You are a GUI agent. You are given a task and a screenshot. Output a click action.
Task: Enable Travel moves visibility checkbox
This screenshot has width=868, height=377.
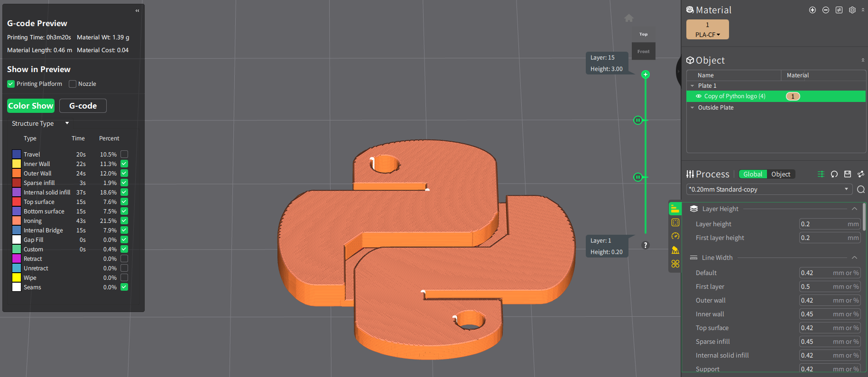[x=124, y=154]
